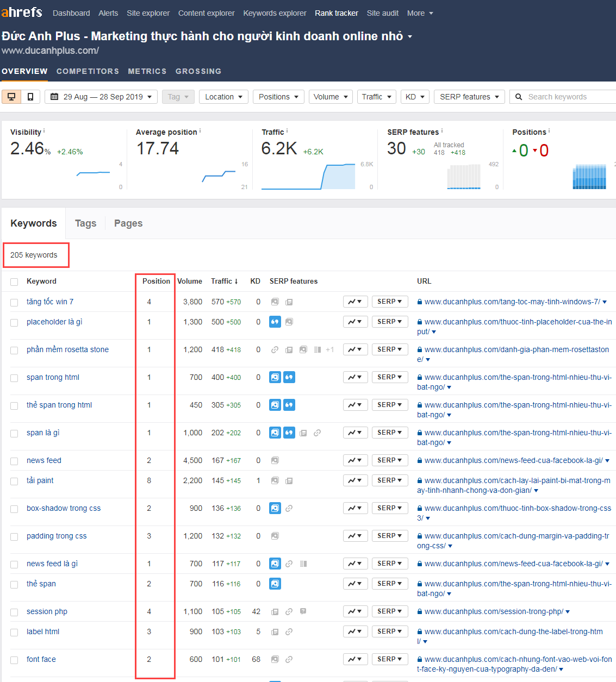Click featured snippet icon for placeholder là gì
The width and height of the screenshot is (616, 682).
pyautogui.click(x=275, y=322)
